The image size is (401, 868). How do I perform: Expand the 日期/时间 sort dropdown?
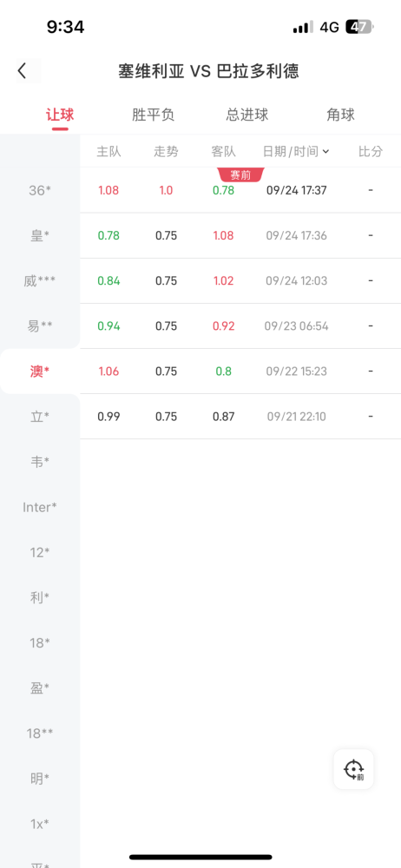click(x=296, y=152)
